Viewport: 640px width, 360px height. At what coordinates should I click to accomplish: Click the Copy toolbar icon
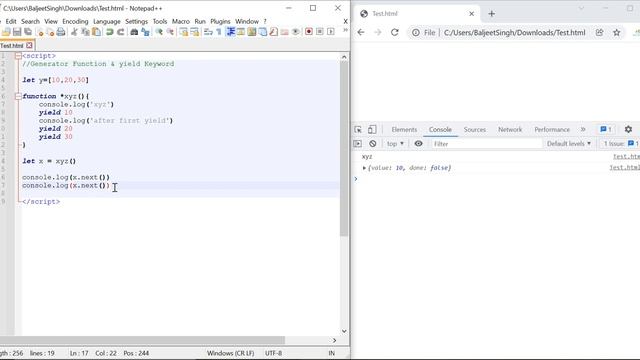(x=85, y=32)
